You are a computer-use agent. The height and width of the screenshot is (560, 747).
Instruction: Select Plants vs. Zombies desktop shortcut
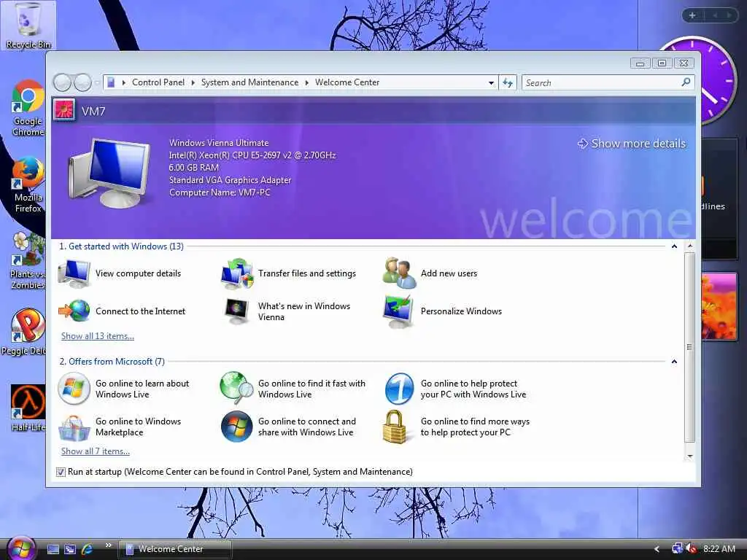(28, 261)
